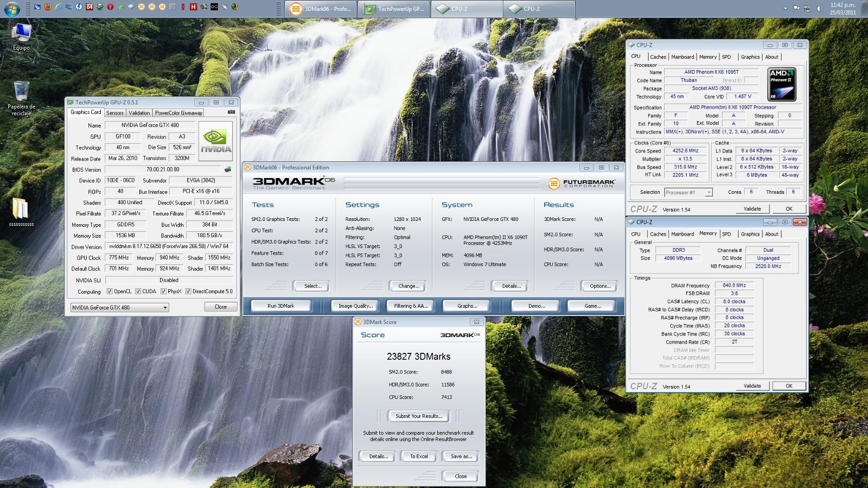Click the DRAM Frequency value 840.0 MHz
Viewport: 868px width, 488px height.
pos(734,285)
